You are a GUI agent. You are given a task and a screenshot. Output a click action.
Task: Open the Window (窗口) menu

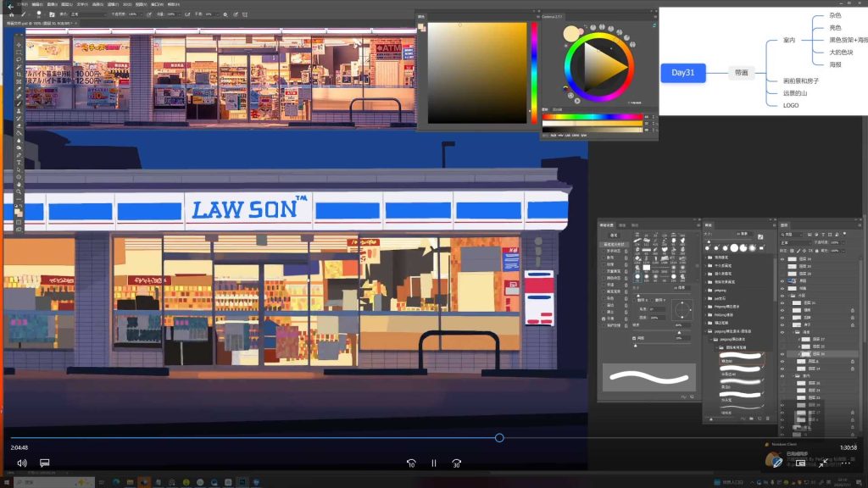(x=159, y=4)
